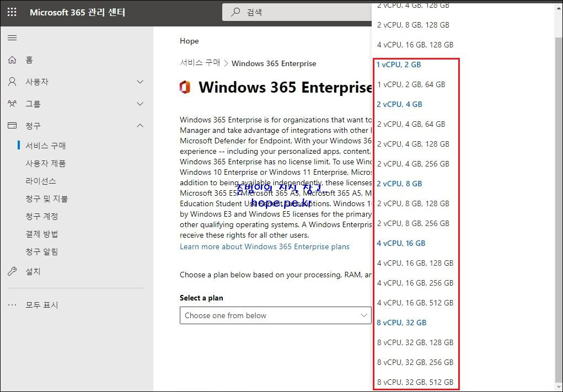Click the ellipsis icon beside 모두 표시

pyautogui.click(x=12, y=305)
